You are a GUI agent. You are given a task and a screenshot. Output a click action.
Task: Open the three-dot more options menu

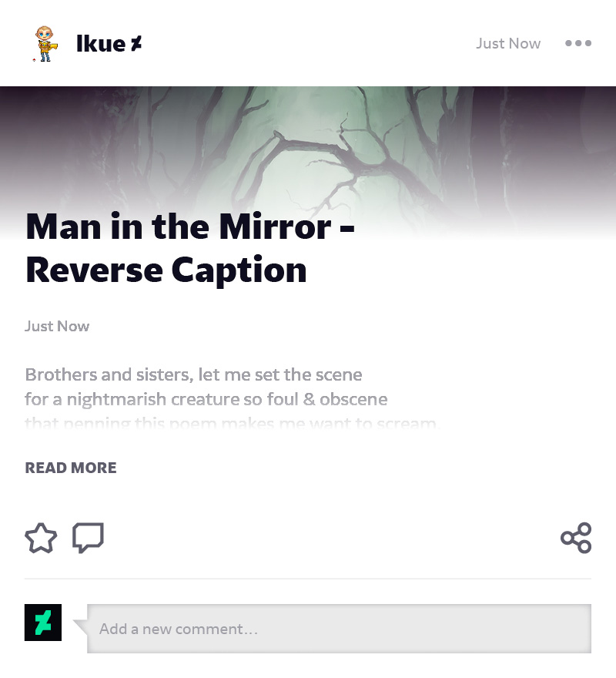pos(578,43)
